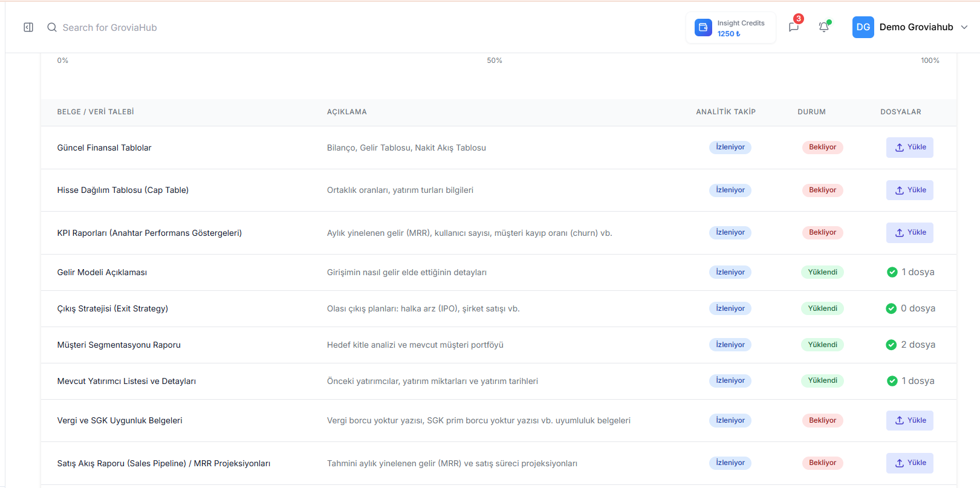Click green checkmark for Gelir Modeli Açıklaması

click(892, 272)
